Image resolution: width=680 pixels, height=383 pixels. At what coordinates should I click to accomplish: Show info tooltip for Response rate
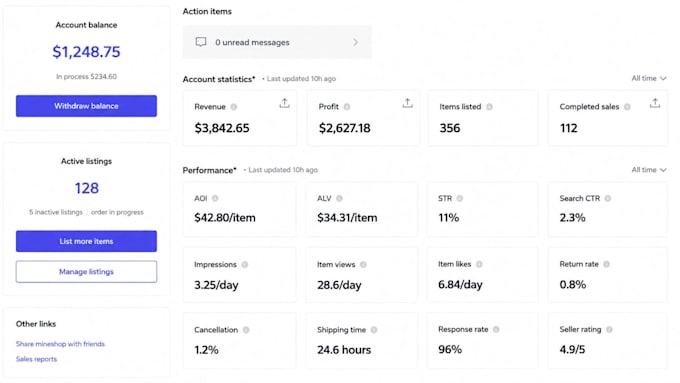tap(496, 330)
